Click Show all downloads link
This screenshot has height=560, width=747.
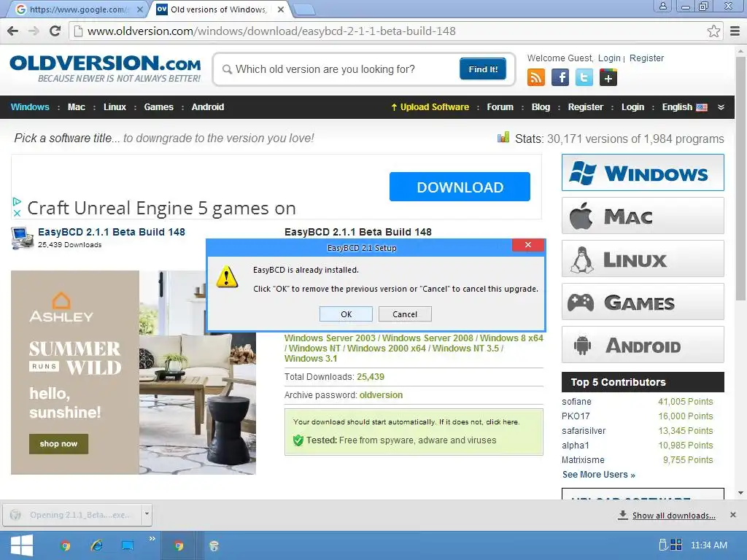click(x=673, y=516)
